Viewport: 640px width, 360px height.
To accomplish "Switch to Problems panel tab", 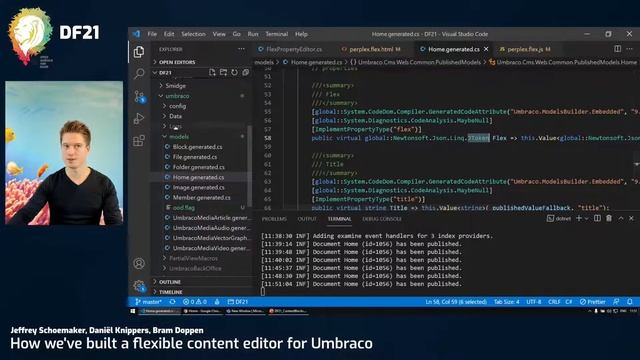I will (x=274, y=219).
